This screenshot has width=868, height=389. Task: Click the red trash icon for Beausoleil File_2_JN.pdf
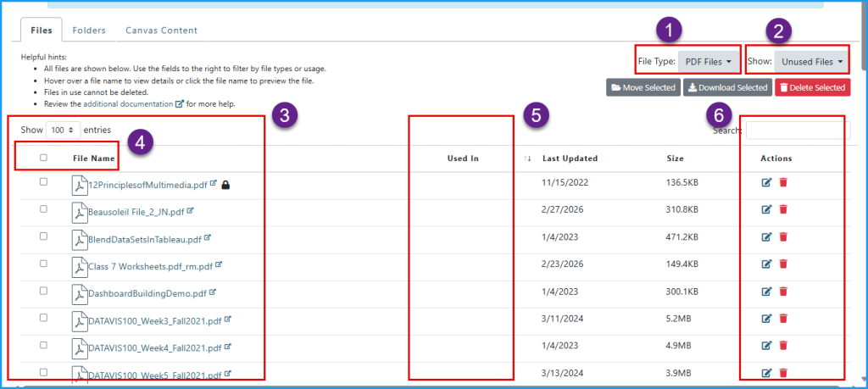click(783, 209)
